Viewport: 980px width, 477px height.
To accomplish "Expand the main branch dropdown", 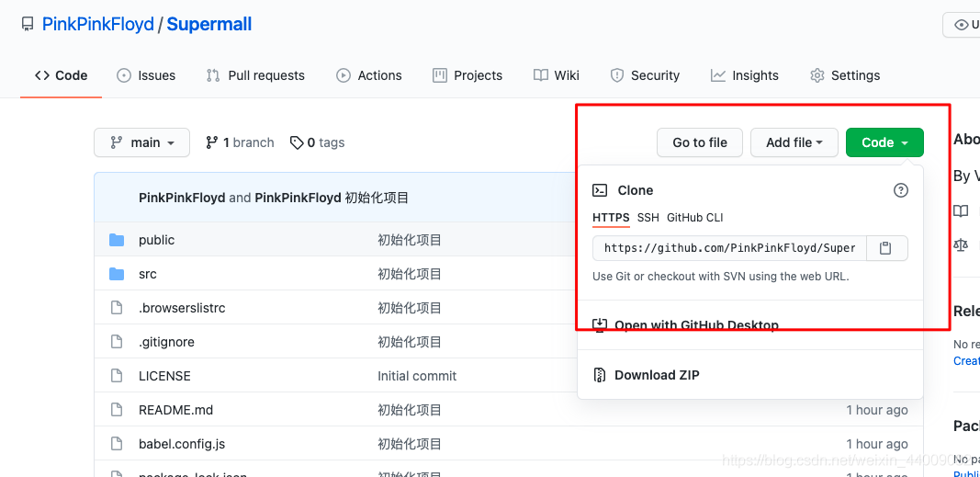I will [x=141, y=142].
